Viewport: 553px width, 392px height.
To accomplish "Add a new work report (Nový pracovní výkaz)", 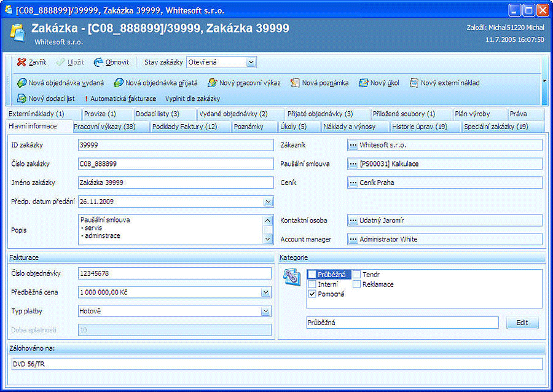I will (244, 82).
